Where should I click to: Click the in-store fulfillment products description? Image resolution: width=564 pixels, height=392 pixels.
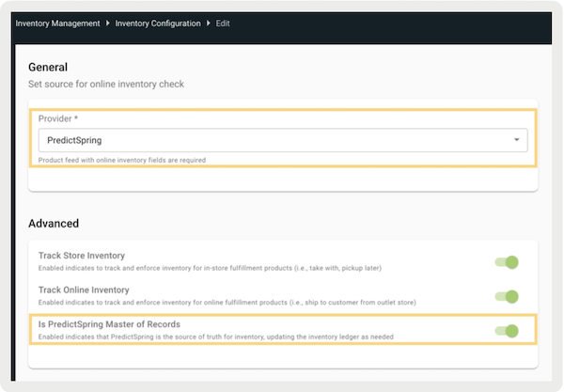point(210,268)
